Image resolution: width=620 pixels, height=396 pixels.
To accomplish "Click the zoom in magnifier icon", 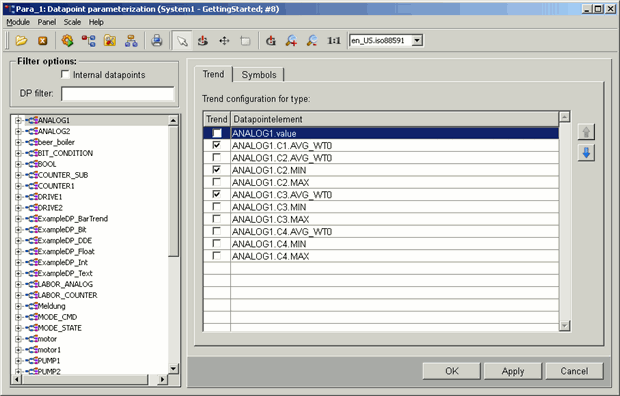I will (291, 40).
